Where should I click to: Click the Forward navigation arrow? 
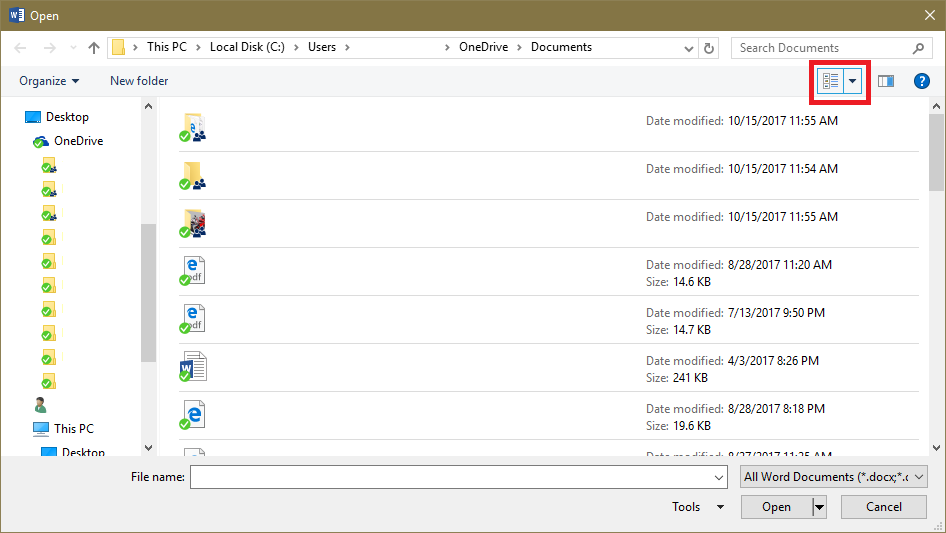click(49, 48)
